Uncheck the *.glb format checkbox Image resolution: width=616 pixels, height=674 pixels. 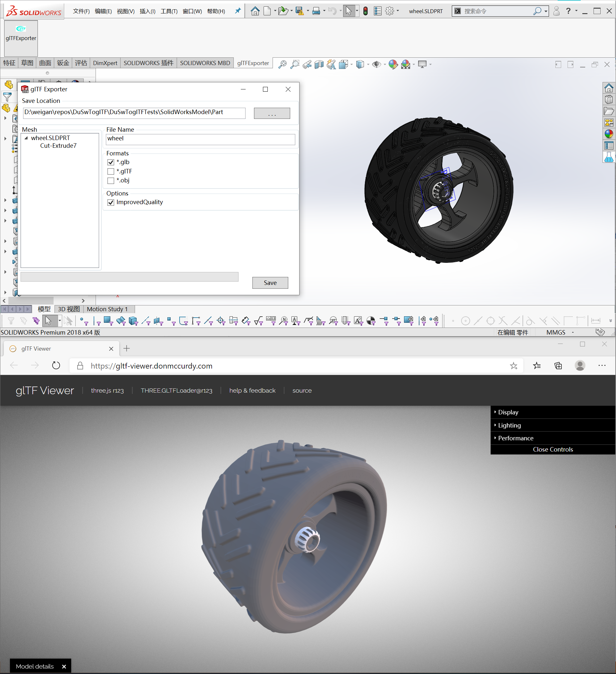click(x=111, y=162)
